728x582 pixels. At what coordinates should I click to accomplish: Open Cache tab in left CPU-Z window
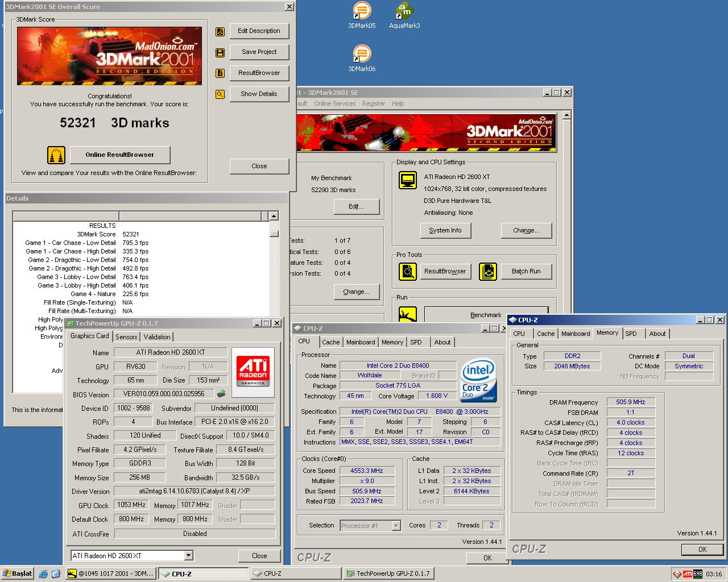(x=331, y=342)
